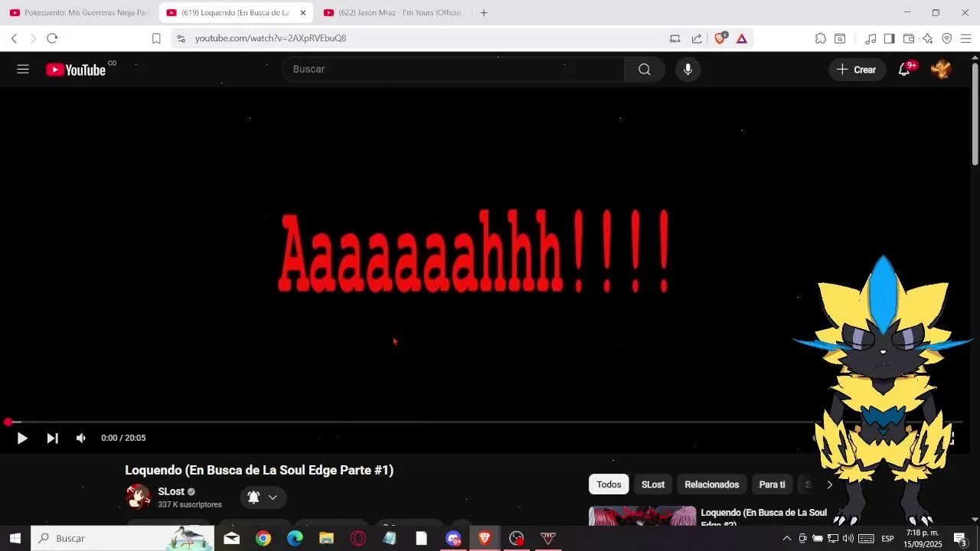Open the taskbar clock and date
Viewport: 980px width, 551px height.
coord(923,539)
